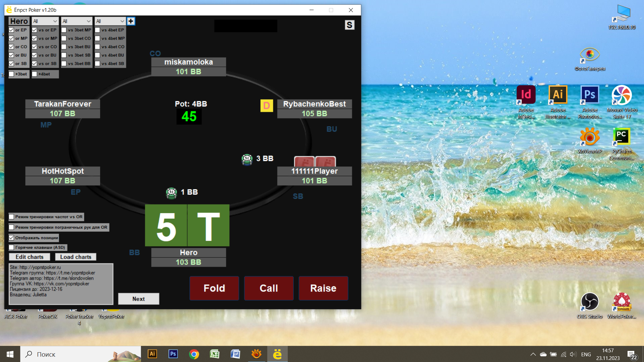Click the Edit charts button
This screenshot has height=362, width=644.
coord(30,257)
